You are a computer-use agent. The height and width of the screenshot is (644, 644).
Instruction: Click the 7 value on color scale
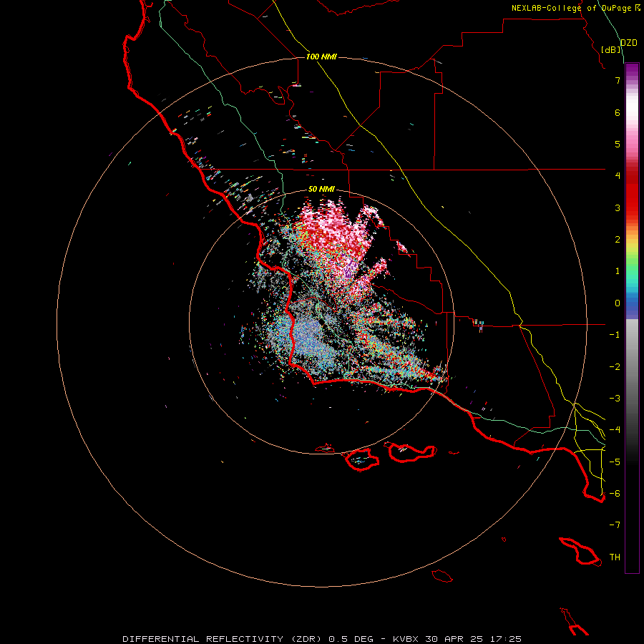[618, 80]
